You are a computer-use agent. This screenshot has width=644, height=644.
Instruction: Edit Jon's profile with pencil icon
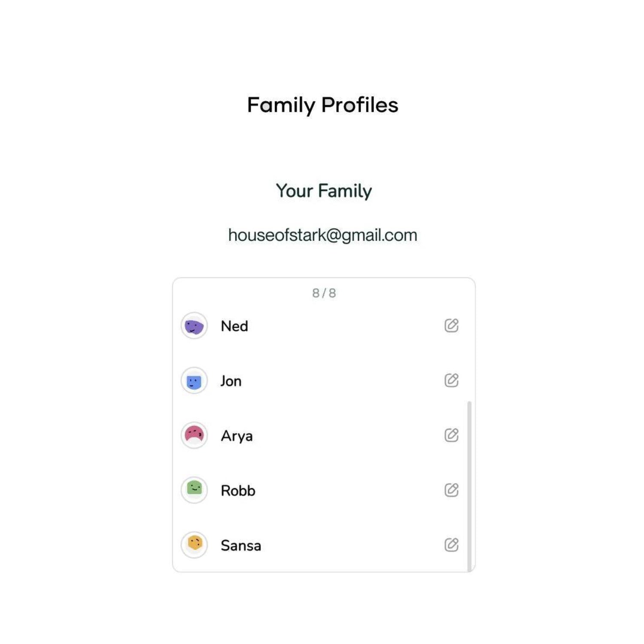click(451, 380)
